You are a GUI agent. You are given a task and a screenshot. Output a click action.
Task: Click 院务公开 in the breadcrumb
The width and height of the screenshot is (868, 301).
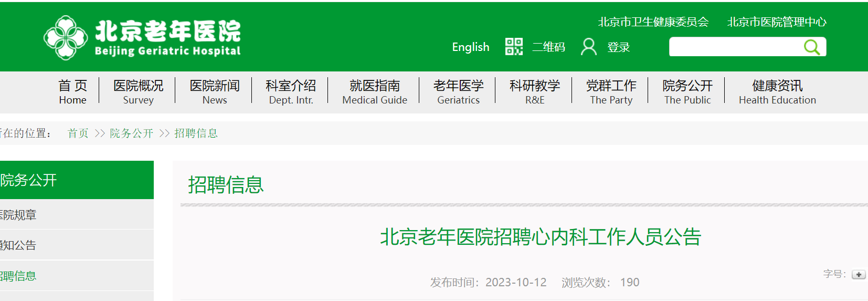[x=132, y=133]
